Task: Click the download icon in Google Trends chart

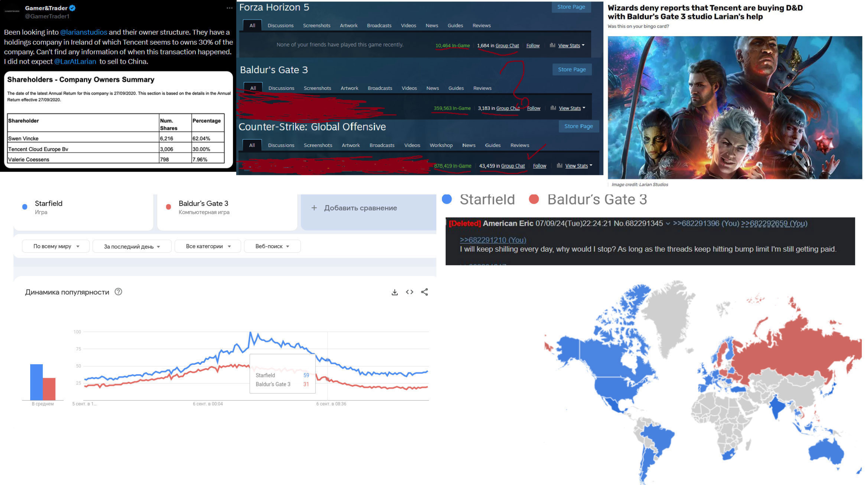Action: tap(394, 292)
